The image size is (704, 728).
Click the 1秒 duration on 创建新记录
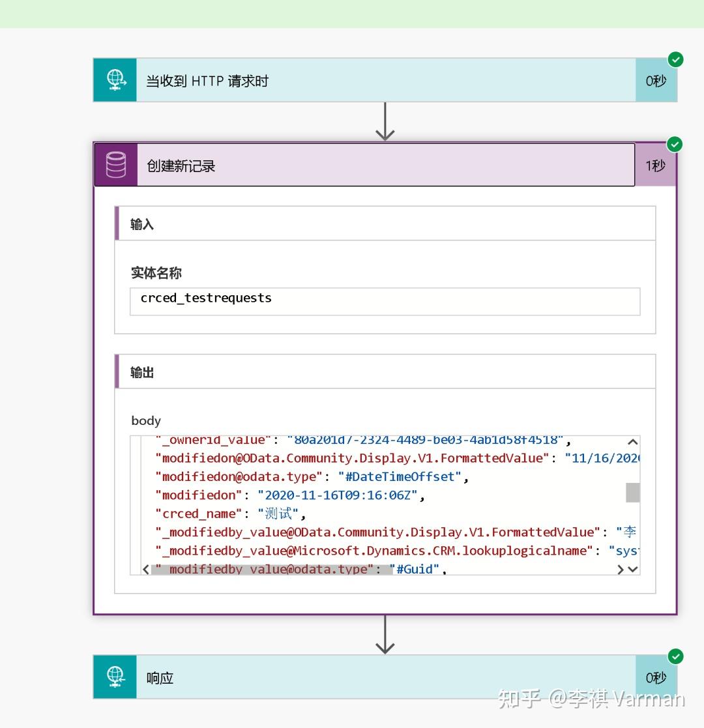pos(655,166)
